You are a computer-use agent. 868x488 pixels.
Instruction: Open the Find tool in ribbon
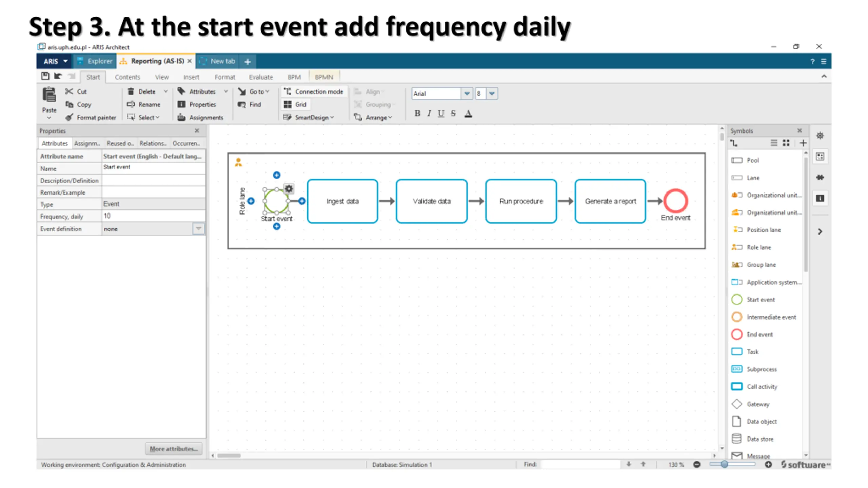(x=250, y=104)
